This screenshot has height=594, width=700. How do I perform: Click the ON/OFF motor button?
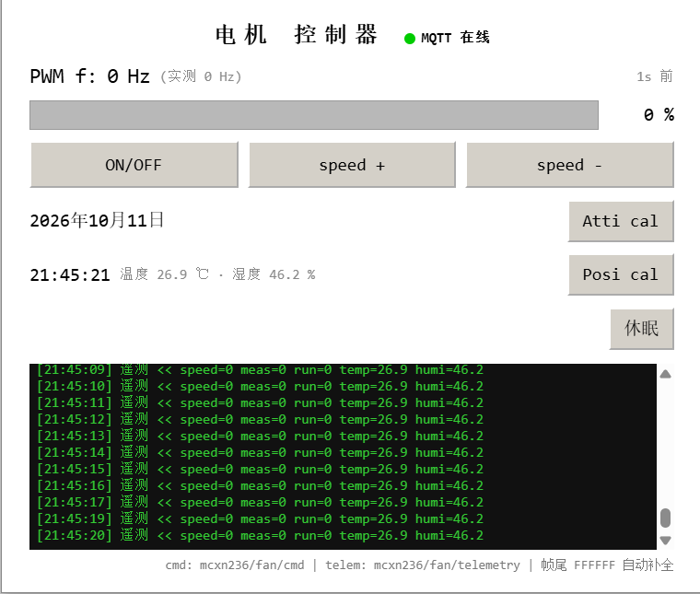[134, 165]
